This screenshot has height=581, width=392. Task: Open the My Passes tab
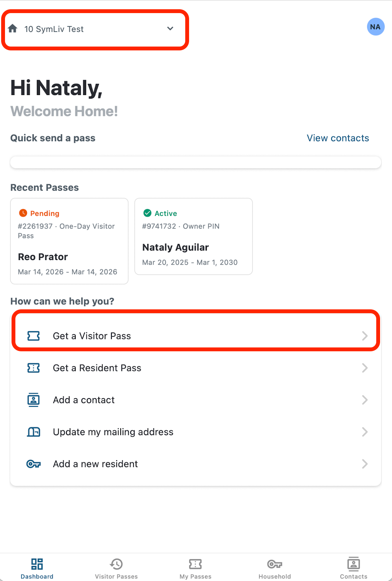(x=195, y=568)
